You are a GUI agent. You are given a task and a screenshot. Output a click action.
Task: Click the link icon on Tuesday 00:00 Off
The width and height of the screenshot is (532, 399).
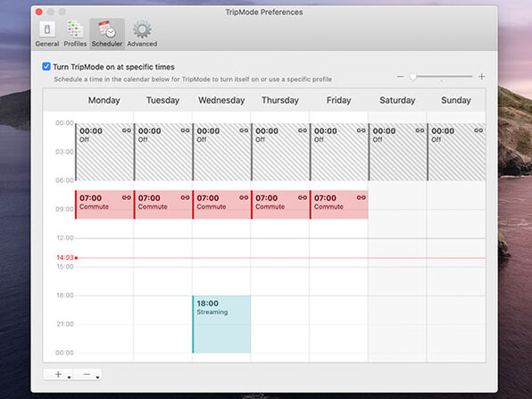click(186, 130)
